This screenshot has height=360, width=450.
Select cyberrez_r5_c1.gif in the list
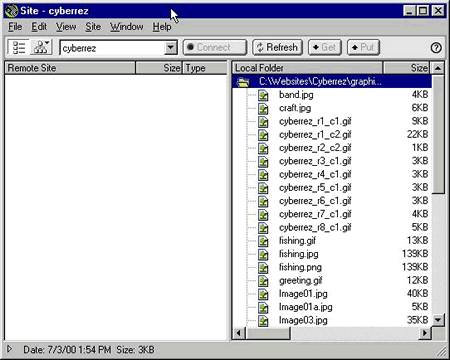(315, 188)
